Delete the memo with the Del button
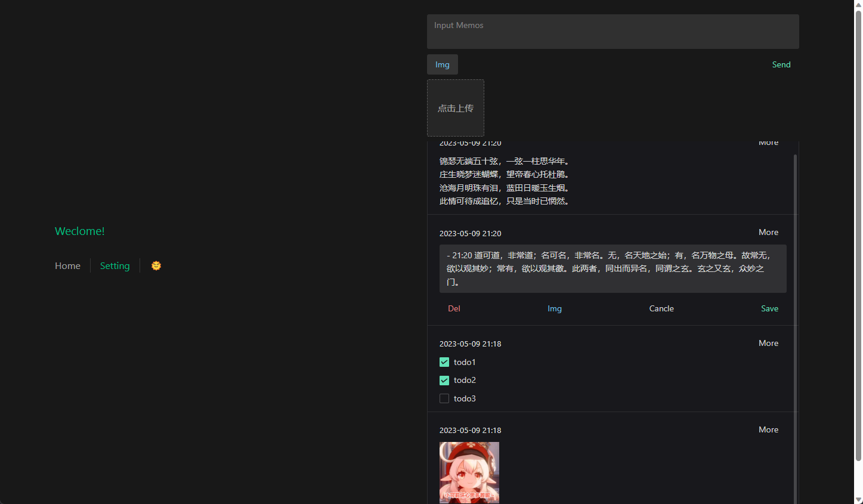 tap(454, 308)
